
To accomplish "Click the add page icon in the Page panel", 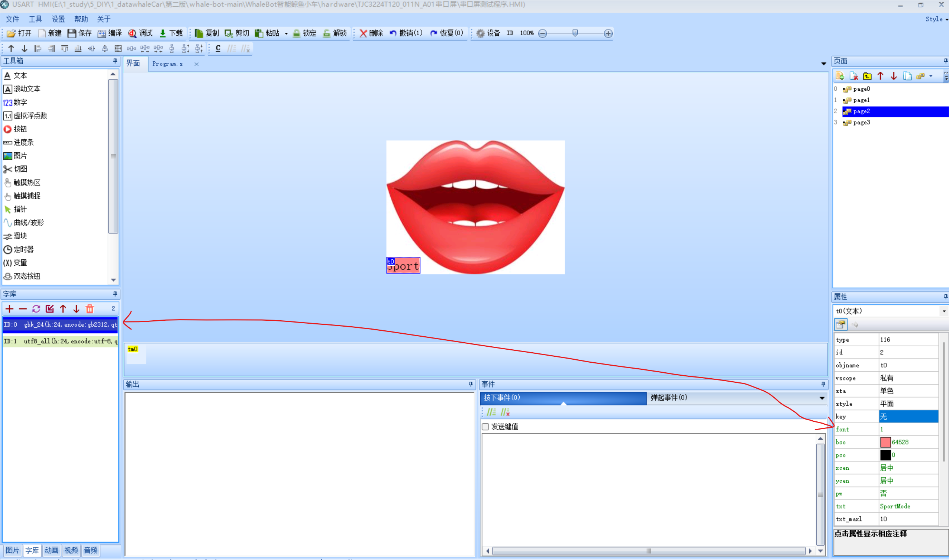I will 840,76.
